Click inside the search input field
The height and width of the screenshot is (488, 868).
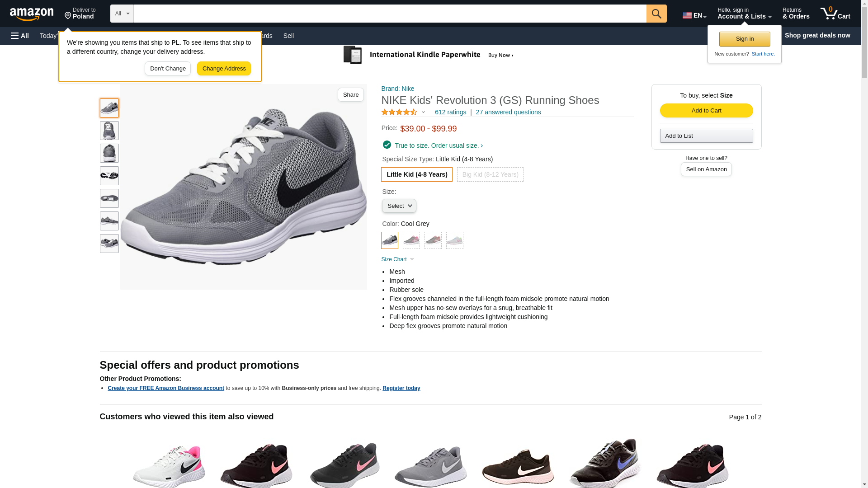390,14
